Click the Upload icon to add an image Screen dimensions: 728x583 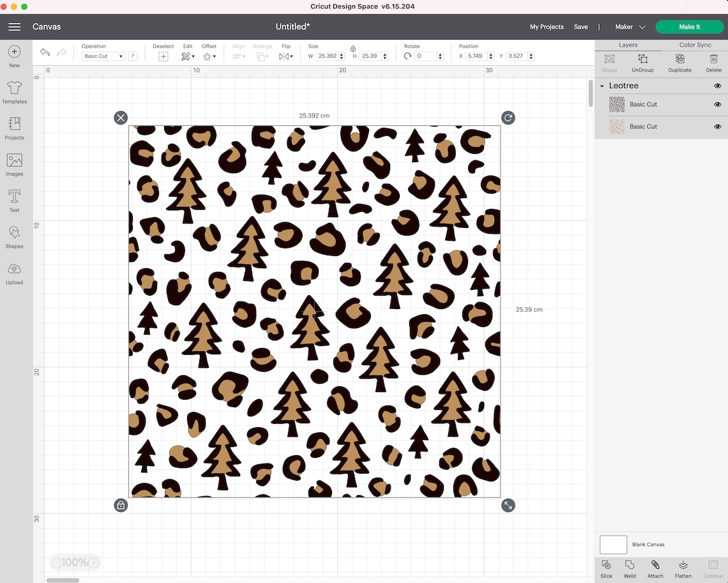pyautogui.click(x=14, y=272)
